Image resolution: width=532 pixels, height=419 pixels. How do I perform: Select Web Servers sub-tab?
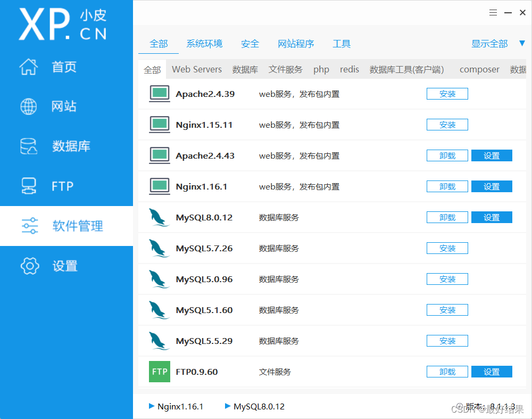(x=197, y=69)
